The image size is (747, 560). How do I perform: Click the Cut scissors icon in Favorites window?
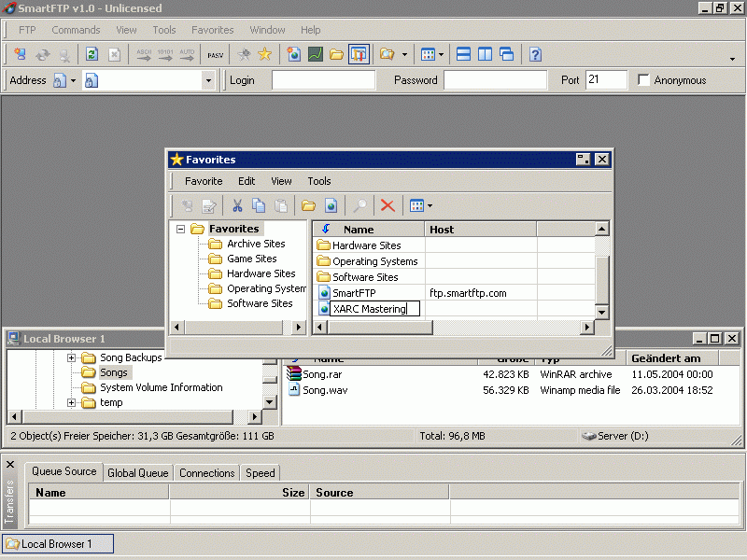[237, 205]
